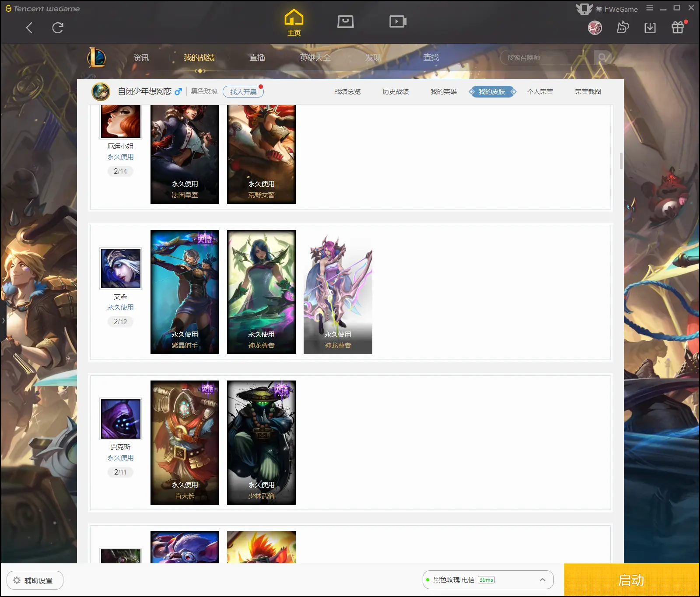This screenshot has height=597, width=700.
Task: Click the 2/11 skin count badge
Action: point(120,472)
